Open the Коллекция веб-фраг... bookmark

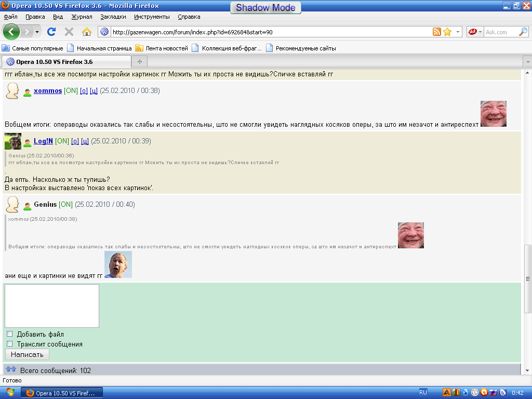pos(227,48)
